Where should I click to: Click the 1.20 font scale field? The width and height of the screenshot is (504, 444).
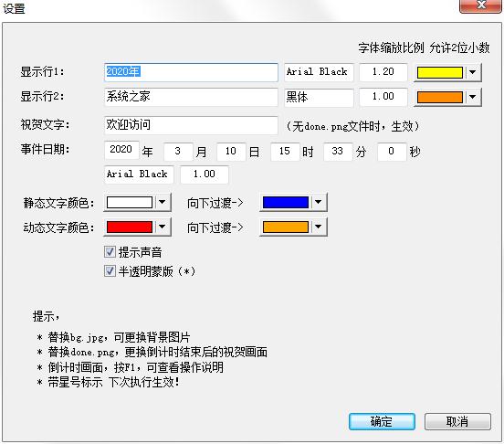(x=383, y=72)
